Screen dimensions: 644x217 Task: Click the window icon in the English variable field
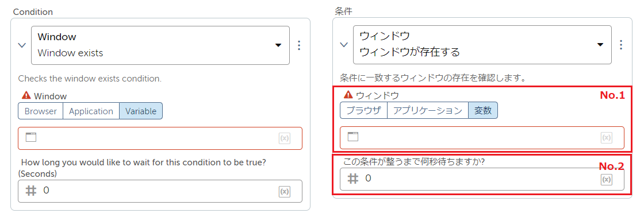tap(31, 137)
